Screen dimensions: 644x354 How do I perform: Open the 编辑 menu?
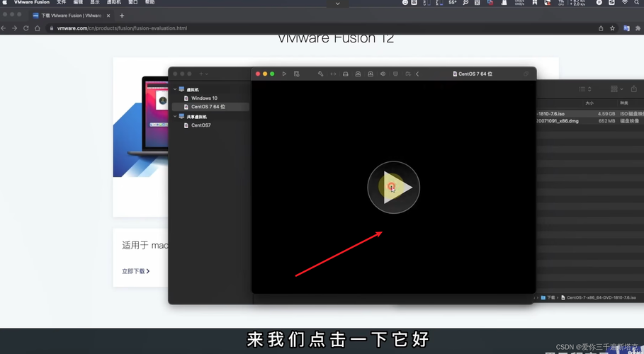pyautogui.click(x=78, y=2)
